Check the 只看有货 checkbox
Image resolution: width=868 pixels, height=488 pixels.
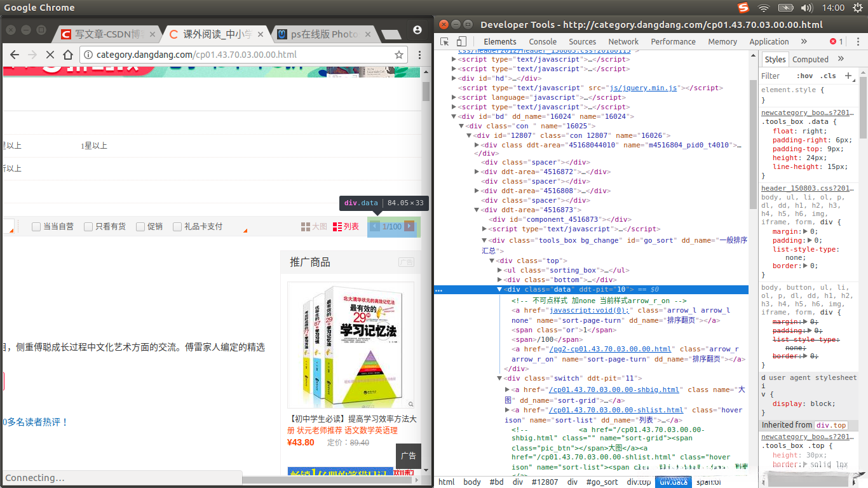pyautogui.click(x=89, y=227)
